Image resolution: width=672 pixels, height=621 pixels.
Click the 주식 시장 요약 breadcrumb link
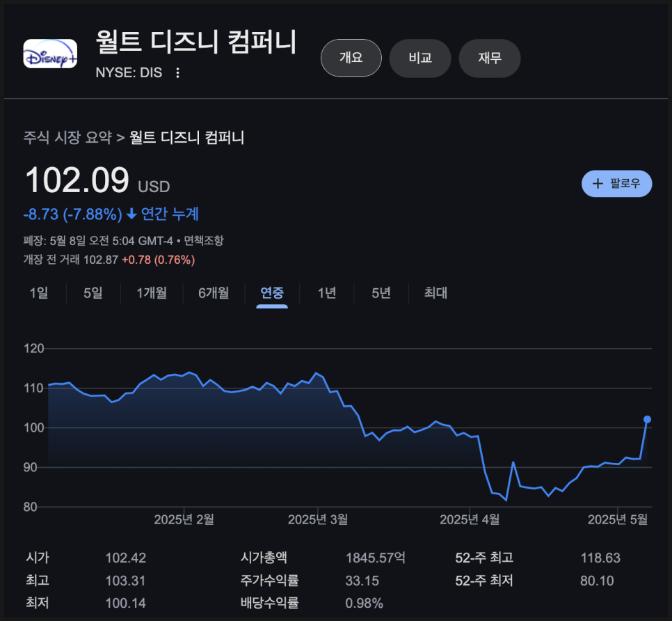coord(67,138)
